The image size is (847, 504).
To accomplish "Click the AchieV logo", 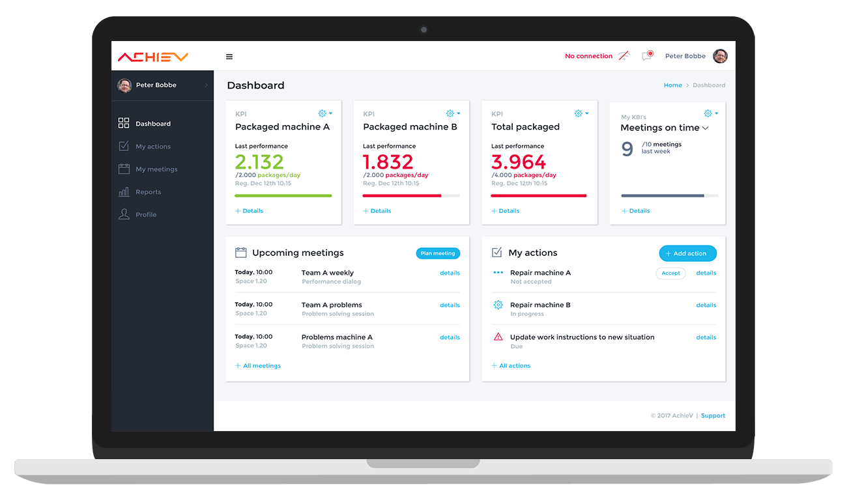I will tap(153, 57).
